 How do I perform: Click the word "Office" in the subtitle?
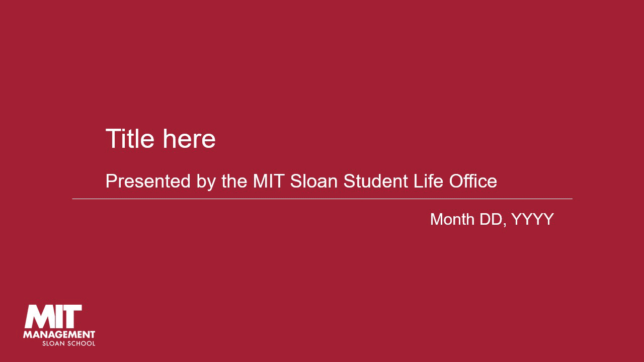click(473, 181)
